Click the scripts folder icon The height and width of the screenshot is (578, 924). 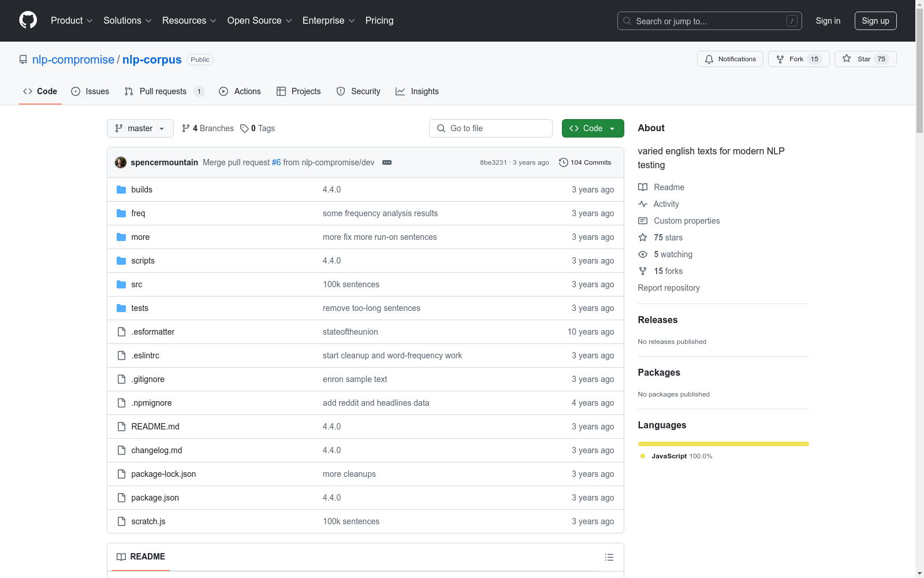pyautogui.click(x=121, y=261)
